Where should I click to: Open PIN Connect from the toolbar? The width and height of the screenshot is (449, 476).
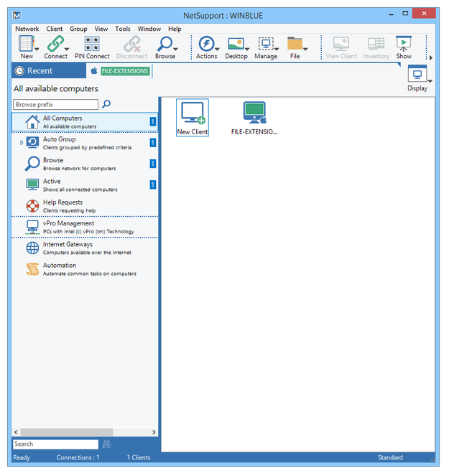coord(92,47)
